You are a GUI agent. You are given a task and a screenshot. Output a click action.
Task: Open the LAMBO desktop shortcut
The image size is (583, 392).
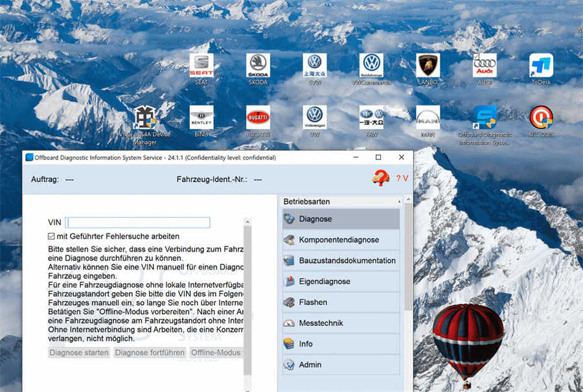[428, 65]
